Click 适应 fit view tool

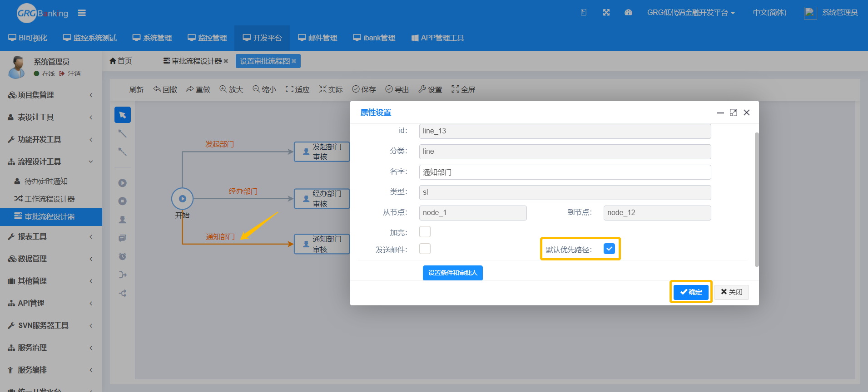pyautogui.click(x=298, y=89)
